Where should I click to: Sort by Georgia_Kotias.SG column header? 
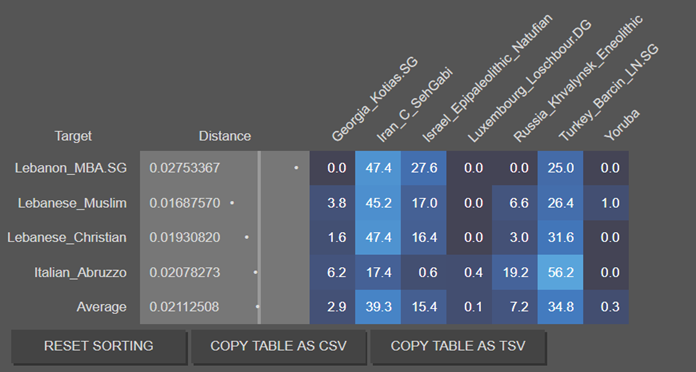(x=374, y=99)
